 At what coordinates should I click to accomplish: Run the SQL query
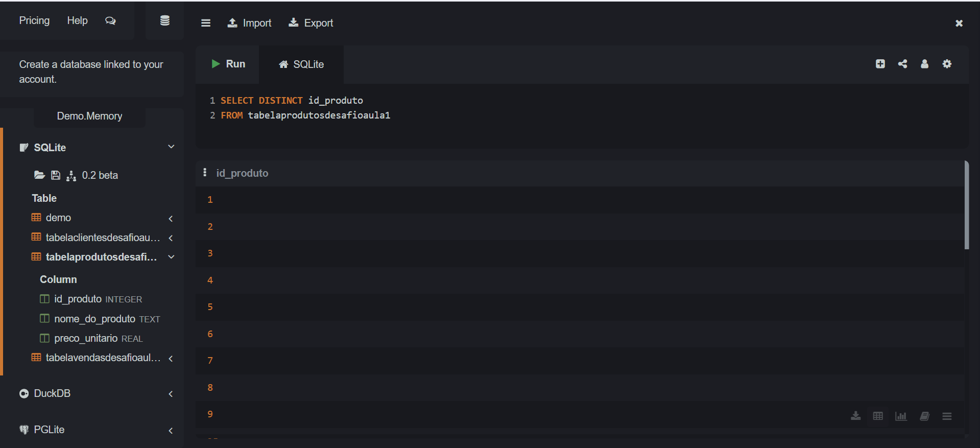[x=228, y=64]
